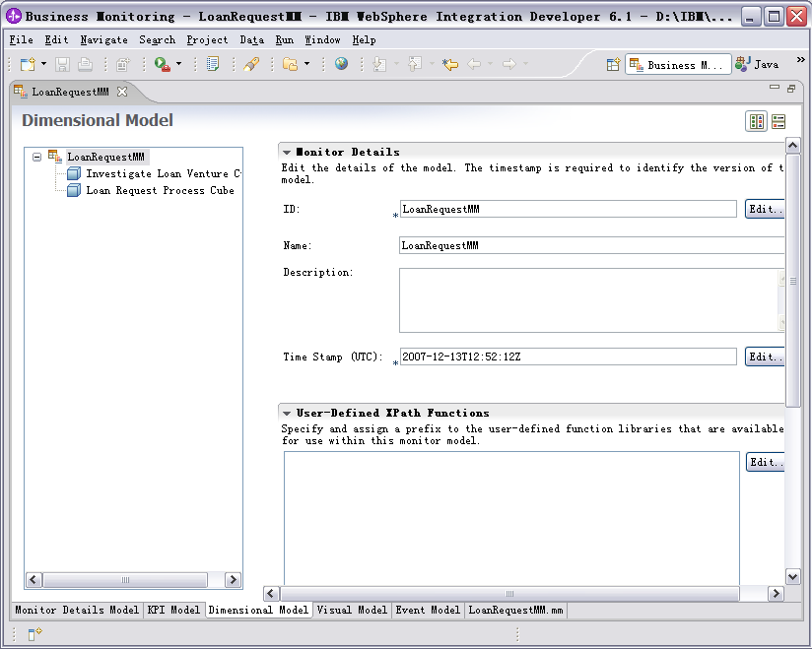Screen dimensions: 812x649
Task: Open the folder icon dropdown arrow
Action: pos(306,64)
